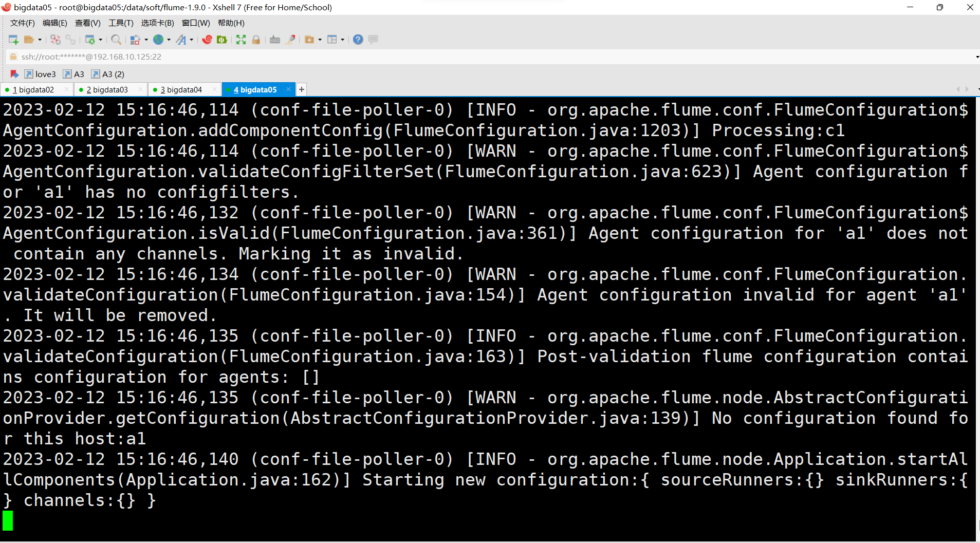Open session Properties gear icon

(x=90, y=40)
